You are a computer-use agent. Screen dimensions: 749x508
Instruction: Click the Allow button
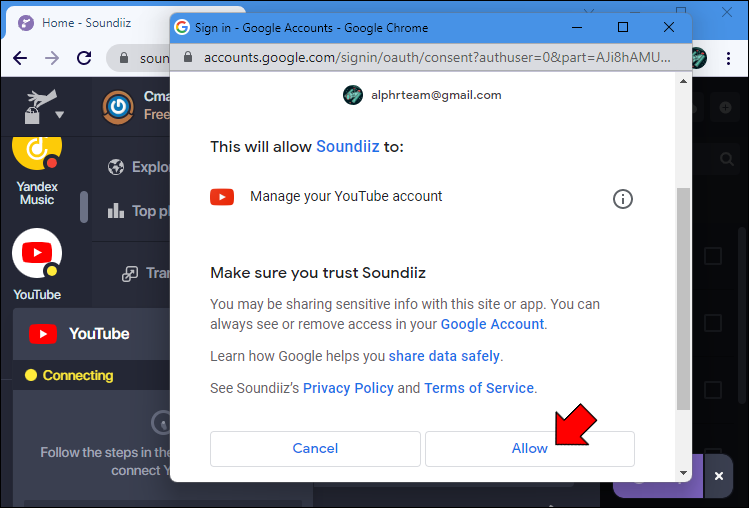coord(530,449)
